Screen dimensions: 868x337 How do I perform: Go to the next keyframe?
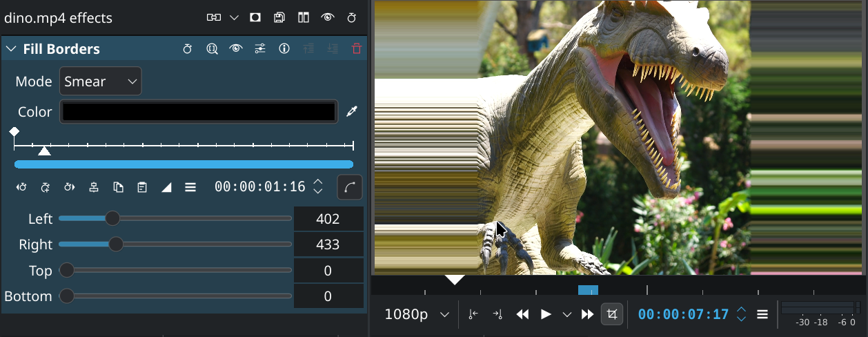(x=69, y=187)
